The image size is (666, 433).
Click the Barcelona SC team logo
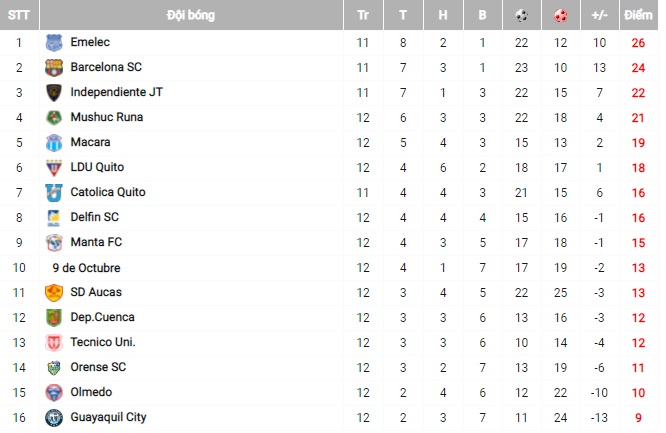54,68
